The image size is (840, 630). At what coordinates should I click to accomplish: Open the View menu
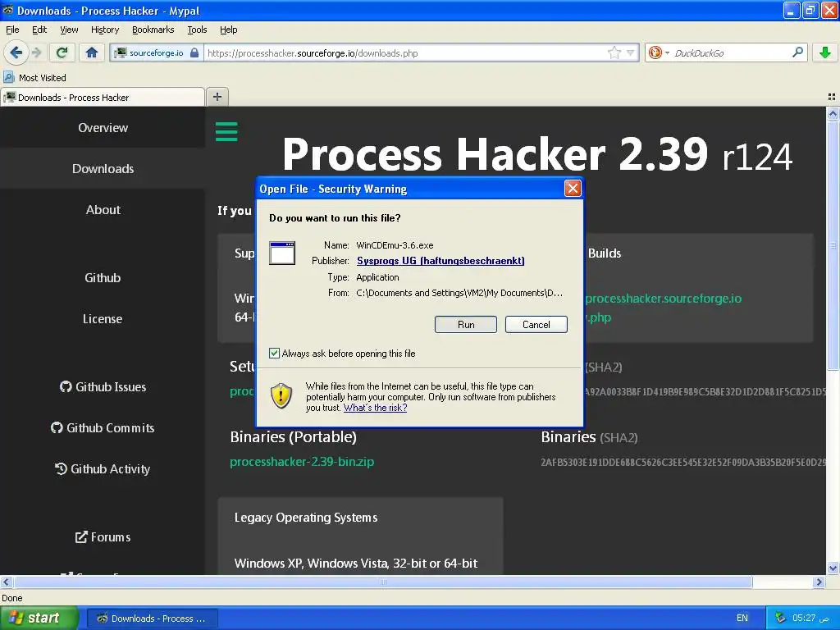(69, 30)
